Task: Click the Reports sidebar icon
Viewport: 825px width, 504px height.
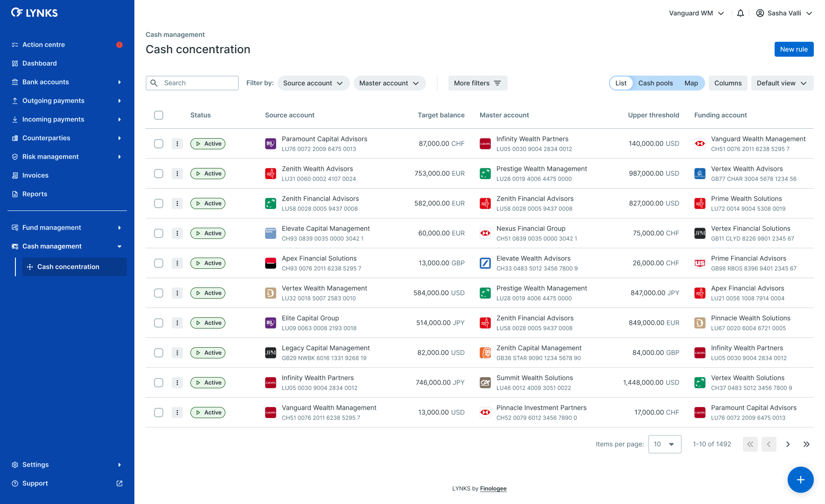Action: pos(15,194)
